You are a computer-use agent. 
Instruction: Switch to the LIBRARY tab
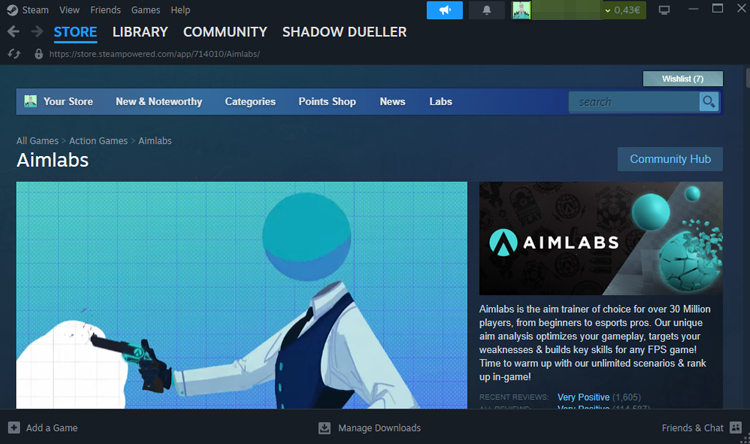(x=140, y=32)
